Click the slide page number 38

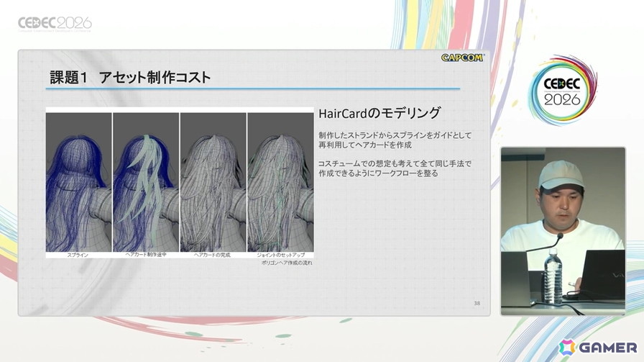pyautogui.click(x=477, y=303)
